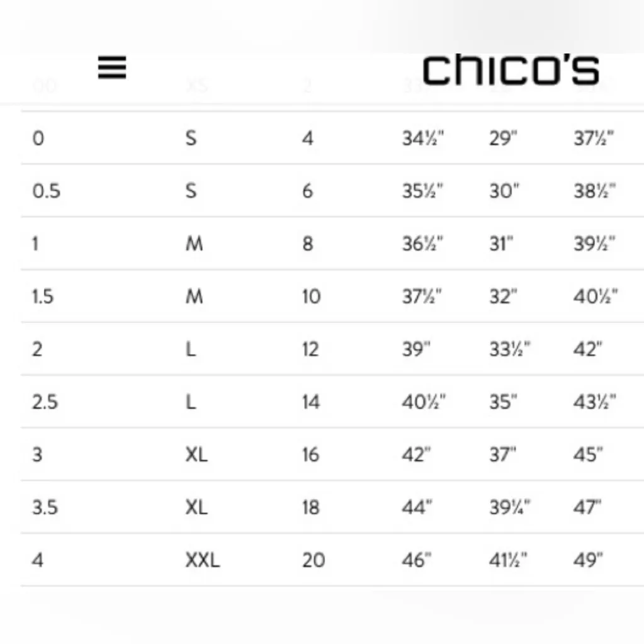
Task: Click the XXL letter size cell
Action: tap(202, 560)
